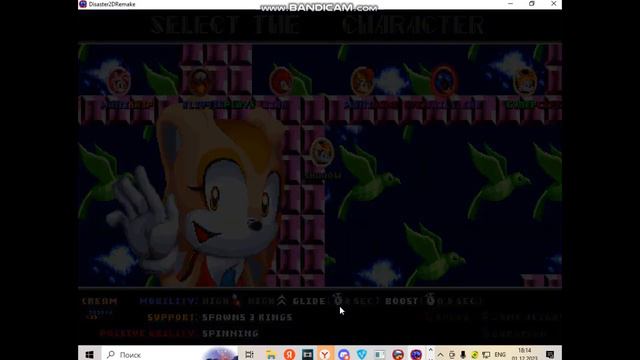Select the Eggman character portrait

[200, 81]
